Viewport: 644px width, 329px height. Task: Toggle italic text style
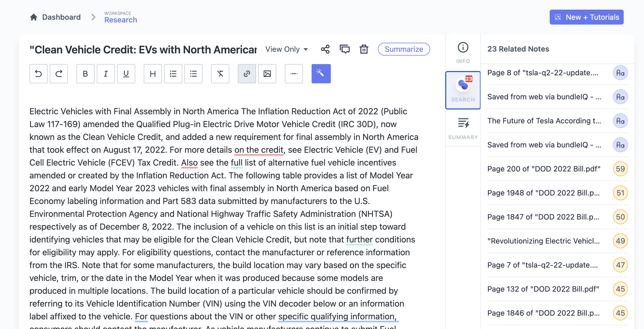(106, 74)
